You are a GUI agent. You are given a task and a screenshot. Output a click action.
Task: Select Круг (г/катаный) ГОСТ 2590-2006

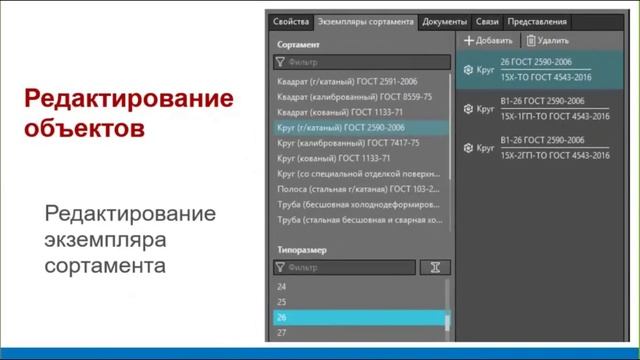[x=361, y=128]
